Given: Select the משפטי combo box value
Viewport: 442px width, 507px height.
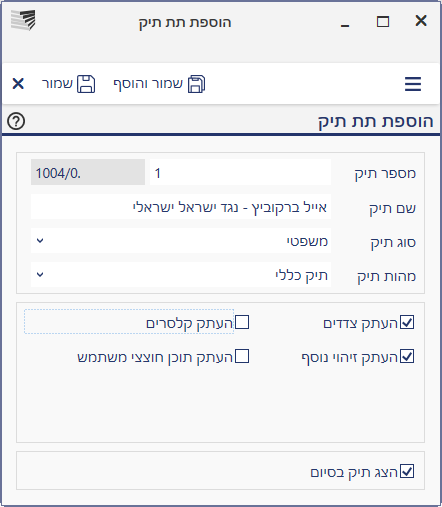Looking at the screenshot, I should (x=181, y=241).
